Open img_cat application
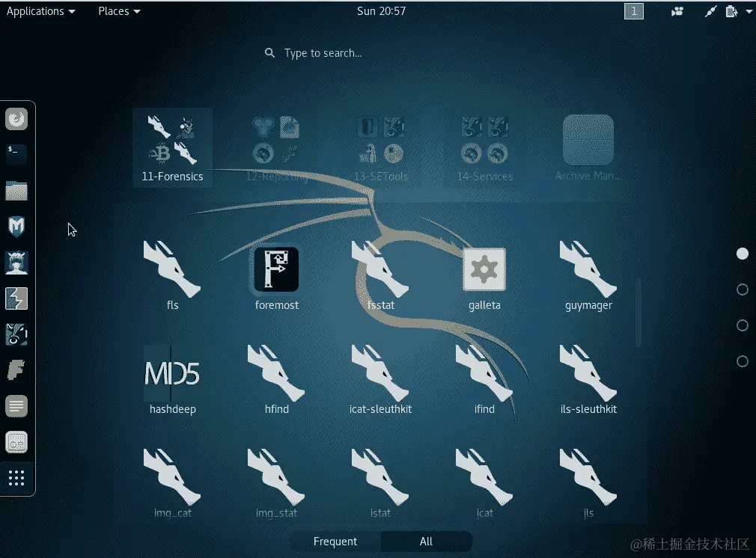Screen dimensions: 756x558 tap(172, 483)
